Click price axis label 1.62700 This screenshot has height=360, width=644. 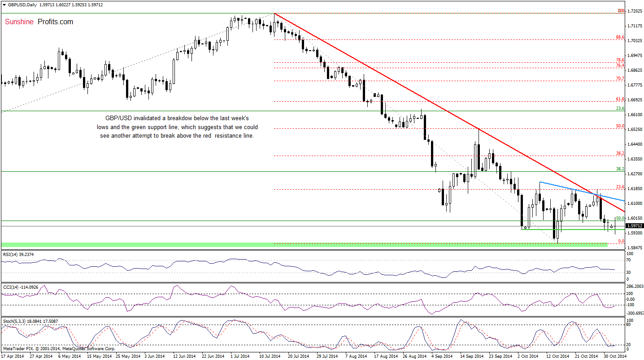[635, 174]
